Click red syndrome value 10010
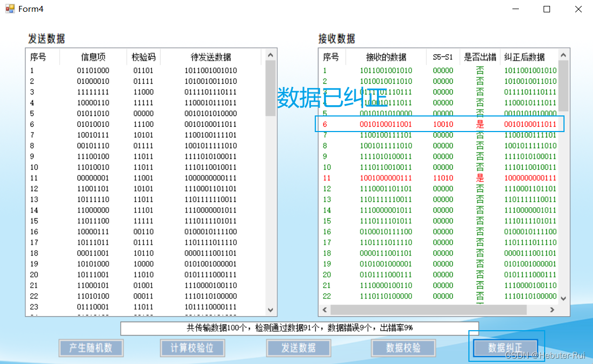Image resolution: width=593 pixels, height=364 pixels. click(x=443, y=125)
